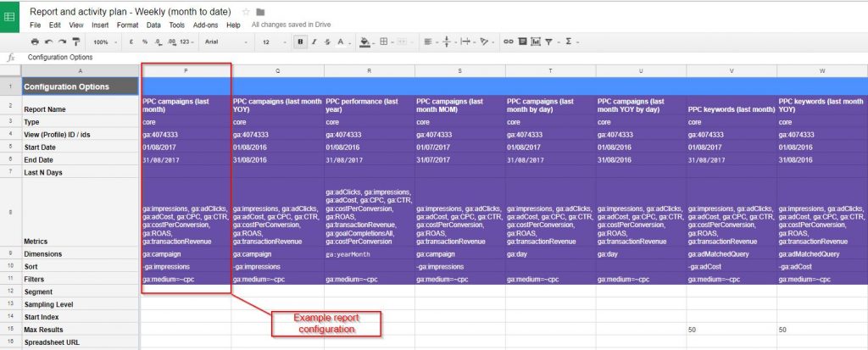This screenshot has width=868, height=350.
Task: Select the 'ga:yearMonth' cell
Action: tap(370, 253)
